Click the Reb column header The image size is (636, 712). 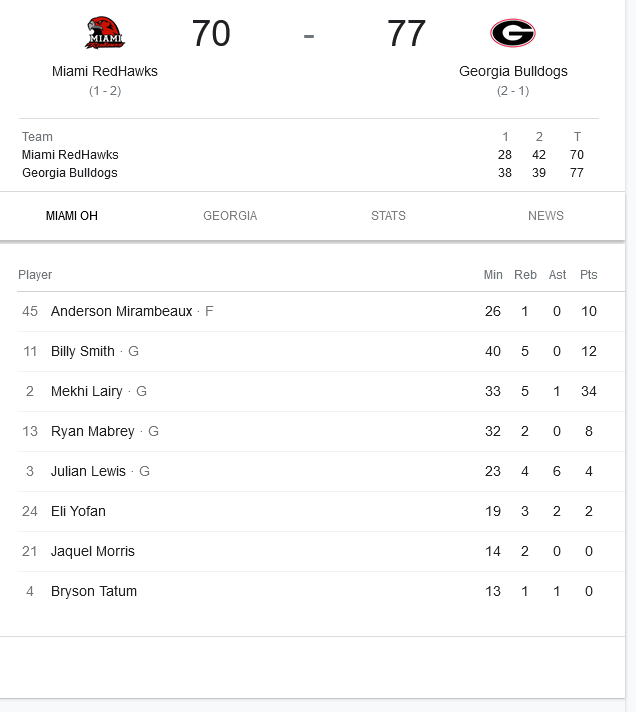pyautogui.click(x=525, y=275)
